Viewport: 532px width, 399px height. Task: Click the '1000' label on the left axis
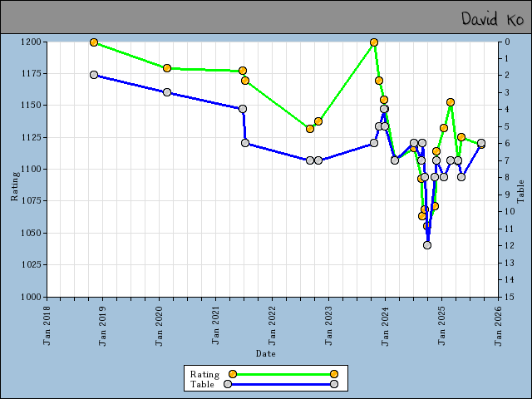click(31, 297)
